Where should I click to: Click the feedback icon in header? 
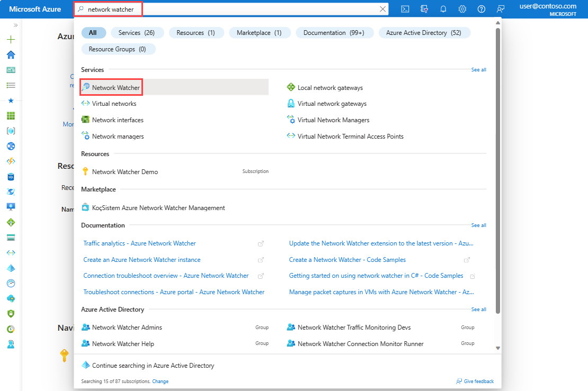(500, 9)
